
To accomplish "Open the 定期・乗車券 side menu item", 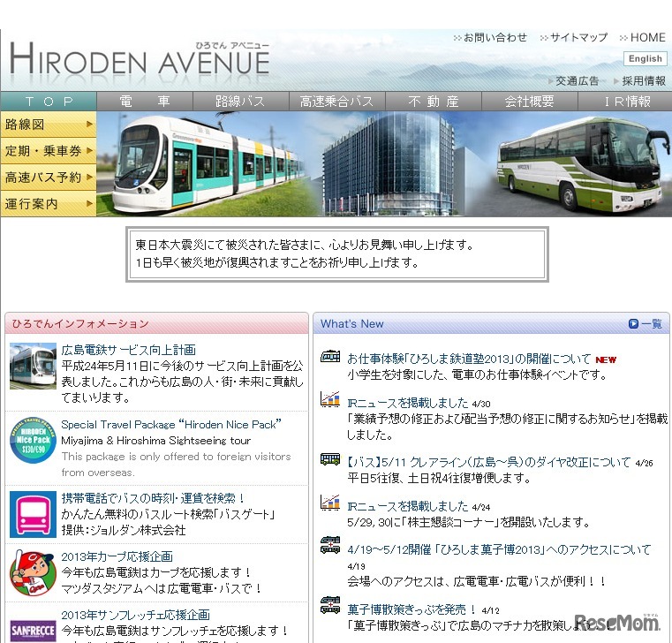I will click(x=49, y=151).
